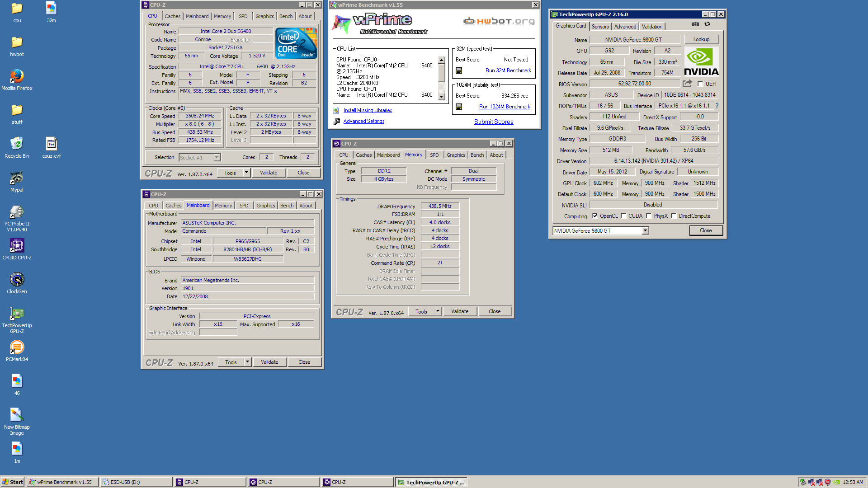Click BIOS version share/export icon

(x=687, y=84)
